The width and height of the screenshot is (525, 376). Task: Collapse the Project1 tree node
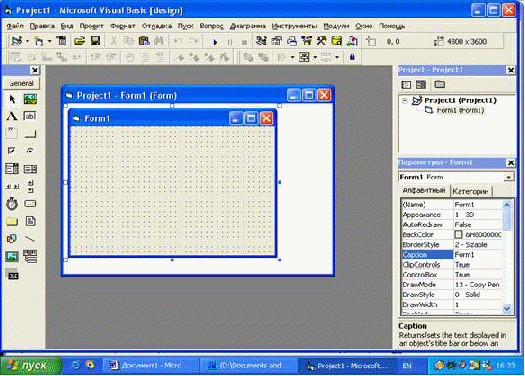(x=405, y=100)
